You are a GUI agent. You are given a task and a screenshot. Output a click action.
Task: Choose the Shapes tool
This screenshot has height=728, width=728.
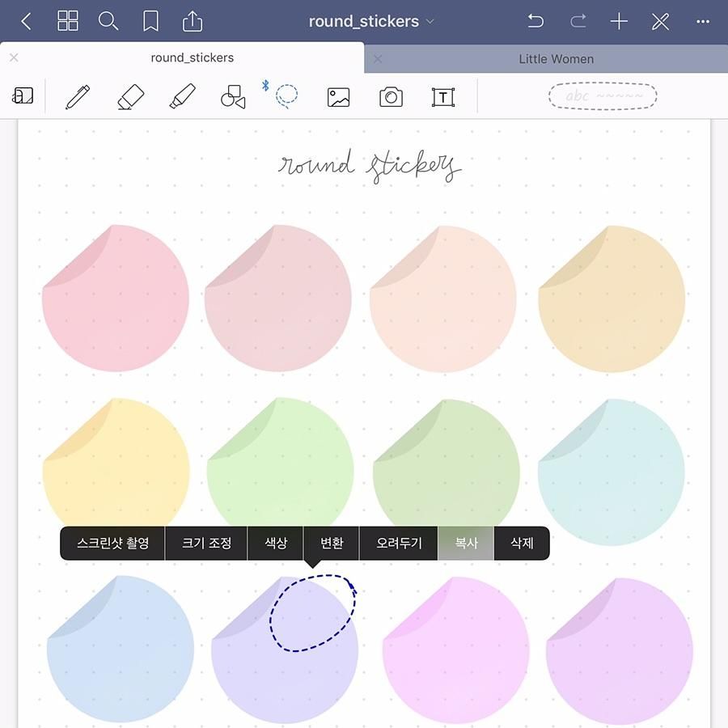pyautogui.click(x=233, y=97)
